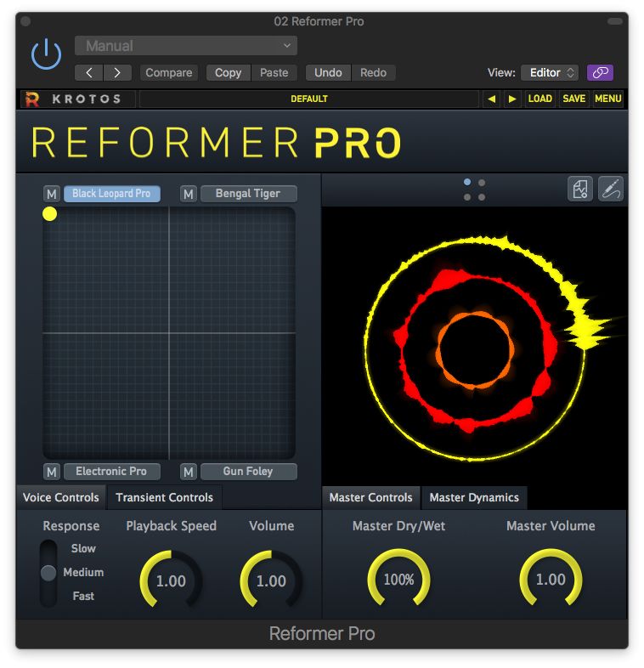Click the Redo button

(x=374, y=73)
